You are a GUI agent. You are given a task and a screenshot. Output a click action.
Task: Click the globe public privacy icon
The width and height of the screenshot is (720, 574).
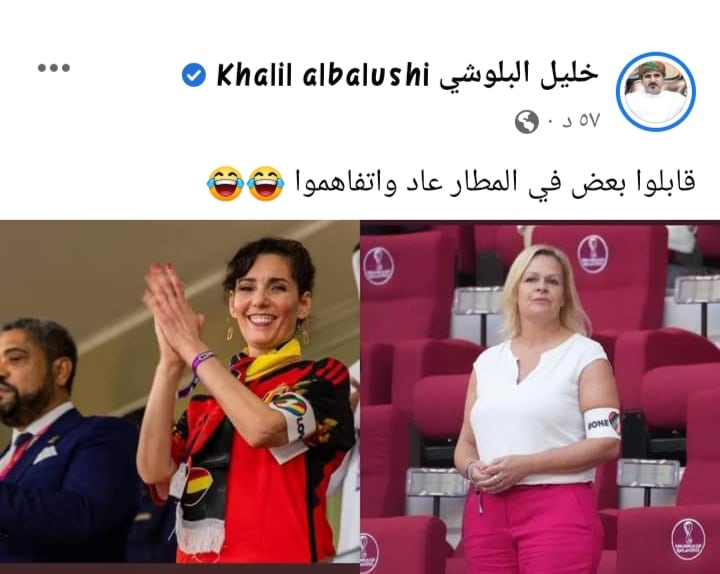pos(526,122)
